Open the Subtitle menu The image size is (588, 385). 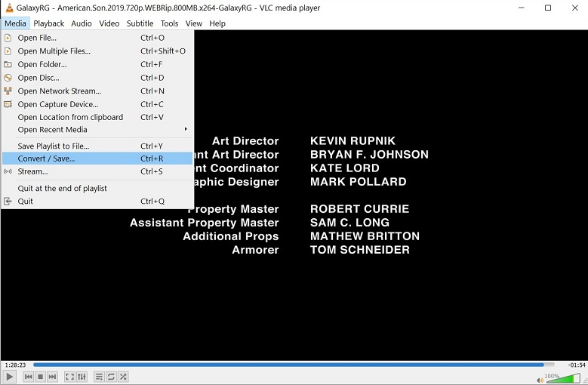[x=140, y=23]
